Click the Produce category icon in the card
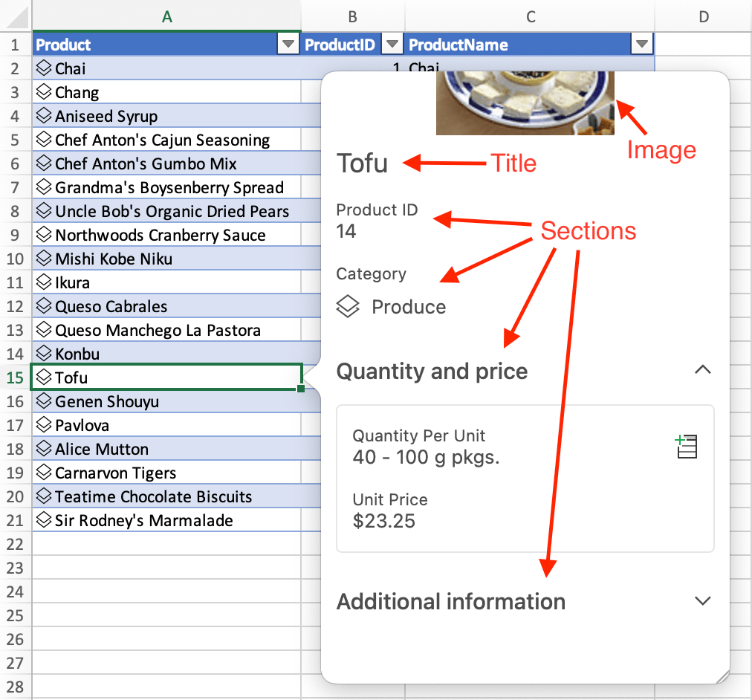Image resolution: width=752 pixels, height=700 pixels. [x=349, y=306]
